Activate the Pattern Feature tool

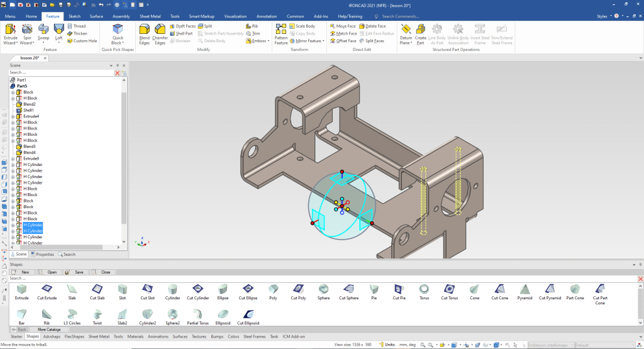coord(281,33)
